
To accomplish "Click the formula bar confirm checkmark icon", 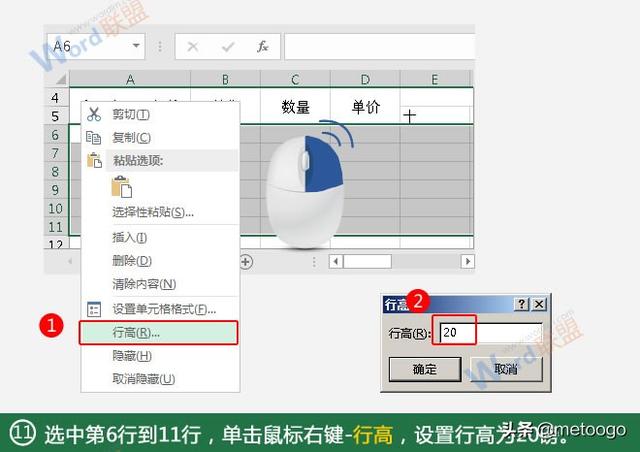I will tap(228, 47).
